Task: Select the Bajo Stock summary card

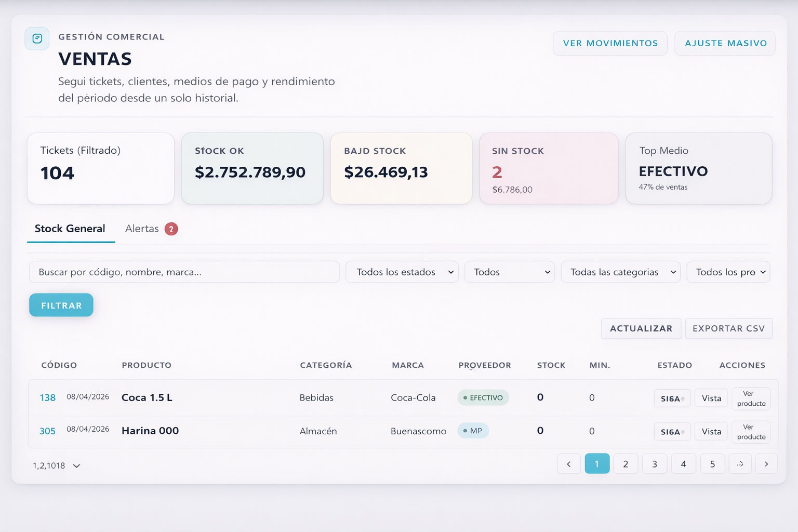Action: click(x=401, y=168)
